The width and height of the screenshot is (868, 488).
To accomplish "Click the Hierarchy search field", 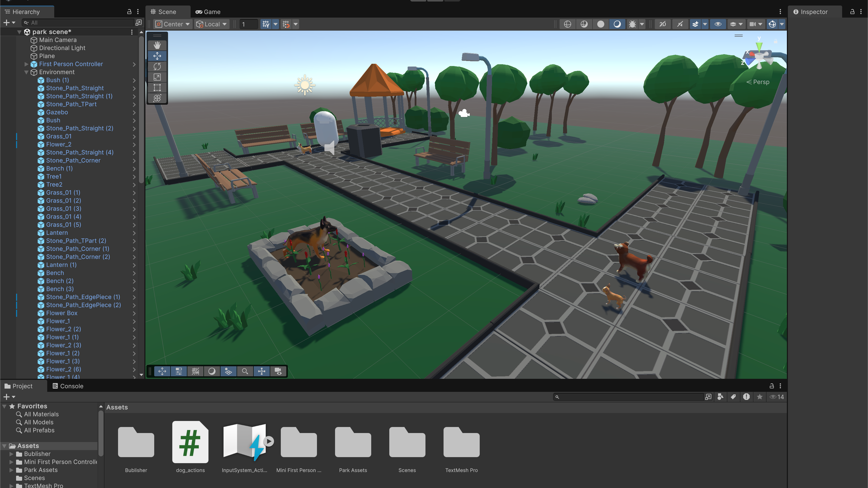I will [x=78, y=23].
